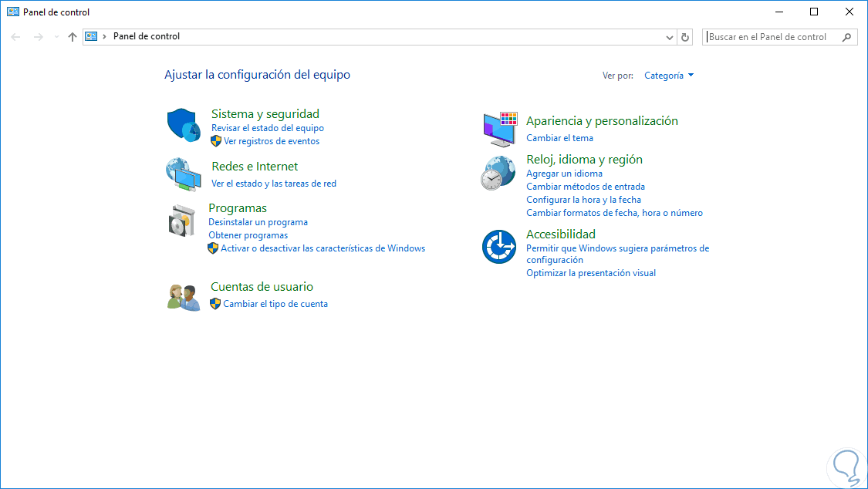868x489 pixels.
Task: Click Cambiar formatos de fecha, hora o número
Action: pos(614,213)
